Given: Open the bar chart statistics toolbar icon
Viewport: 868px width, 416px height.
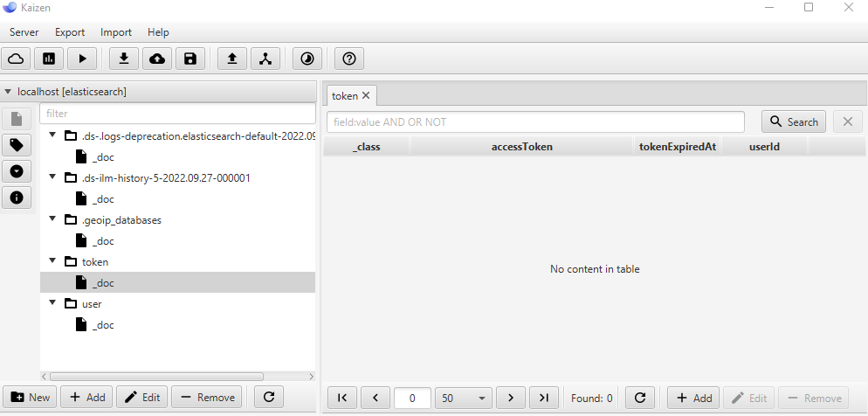Looking at the screenshot, I should (49, 59).
